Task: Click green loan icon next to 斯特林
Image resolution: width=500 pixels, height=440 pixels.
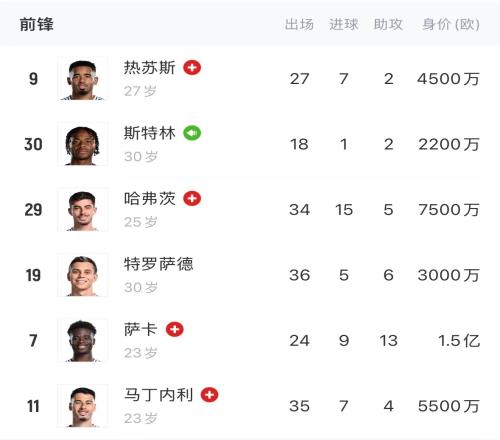Action: tap(192, 133)
